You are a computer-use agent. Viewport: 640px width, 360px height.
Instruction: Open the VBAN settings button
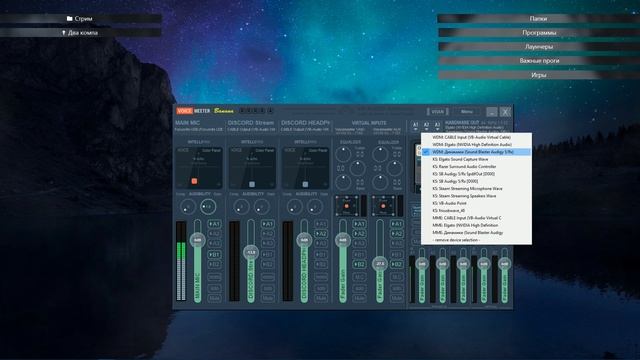[438, 111]
